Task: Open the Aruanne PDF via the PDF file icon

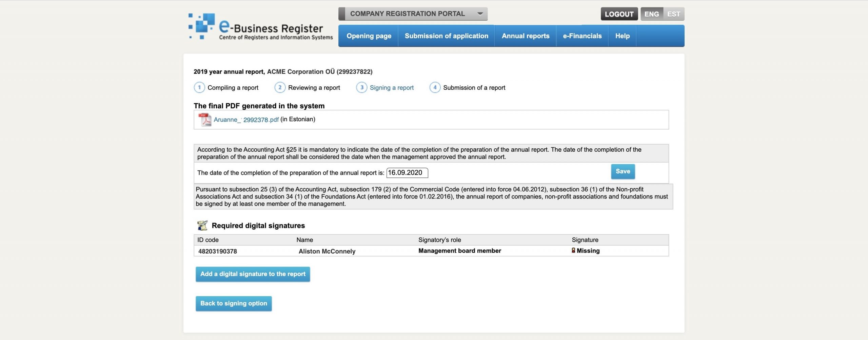Action: pyautogui.click(x=205, y=119)
